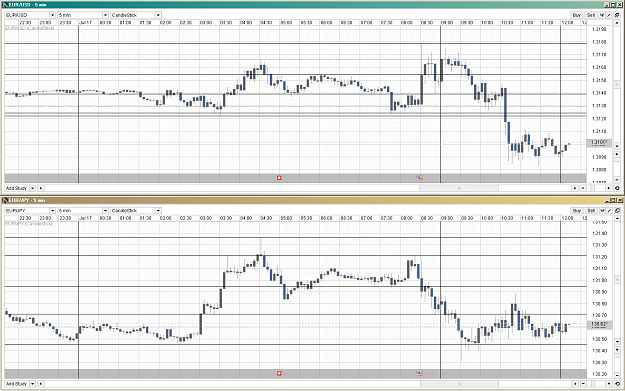Open the 5 min interval dropdown in EUR/USD chart

[x=105, y=15]
